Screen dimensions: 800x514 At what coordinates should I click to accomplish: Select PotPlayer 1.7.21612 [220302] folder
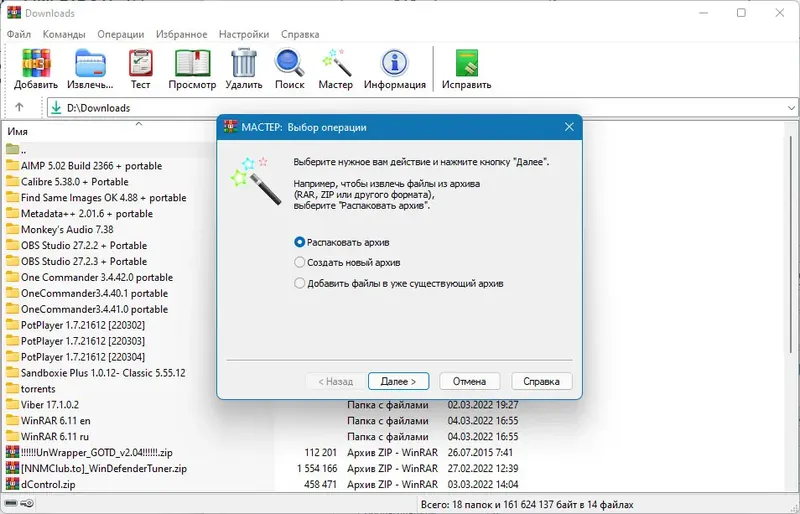click(x=83, y=325)
